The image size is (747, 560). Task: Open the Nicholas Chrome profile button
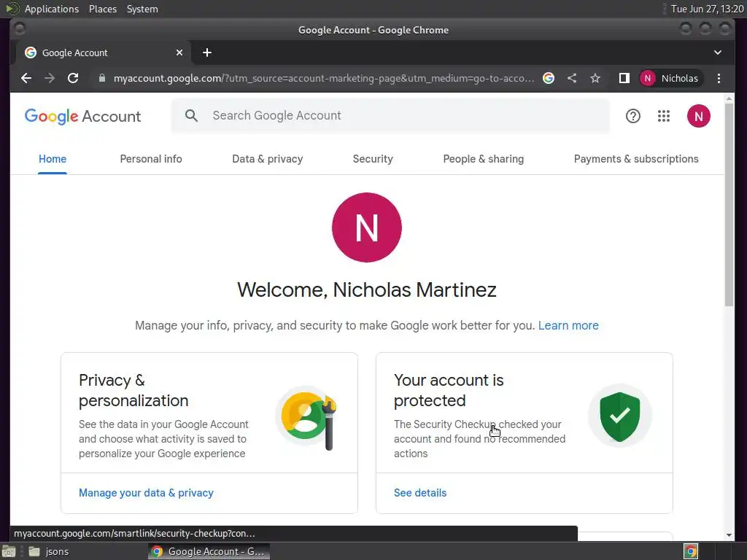pyautogui.click(x=671, y=78)
